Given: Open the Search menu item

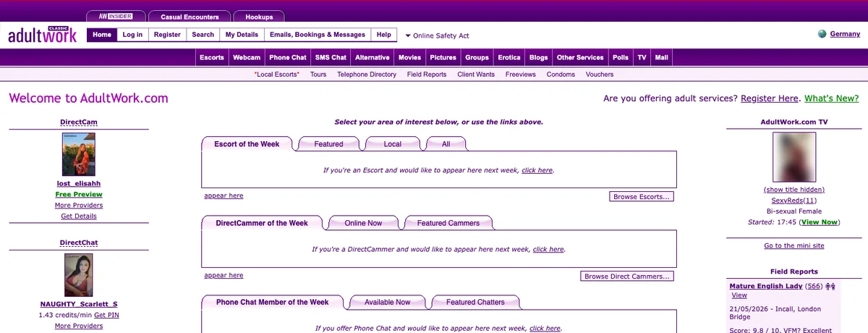Looking at the screenshot, I should pos(203,35).
